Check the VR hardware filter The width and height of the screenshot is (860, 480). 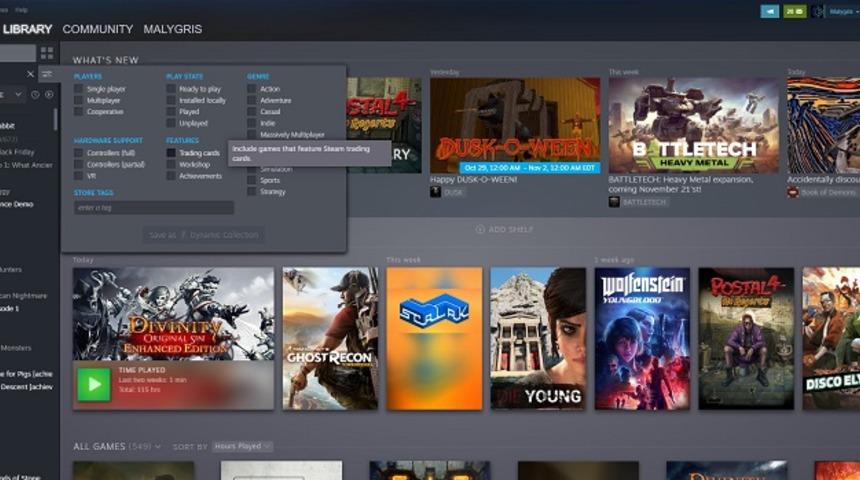click(x=78, y=176)
